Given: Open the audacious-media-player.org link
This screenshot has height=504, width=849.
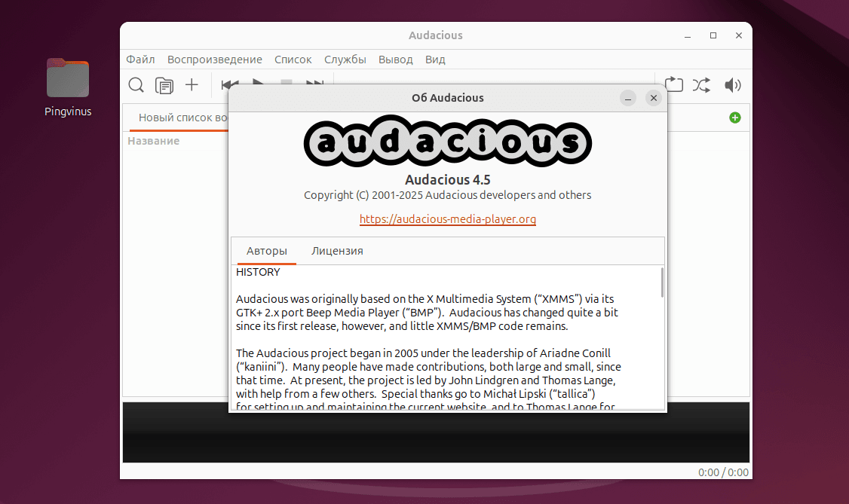Looking at the screenshot, I should [x=447, y=219].
